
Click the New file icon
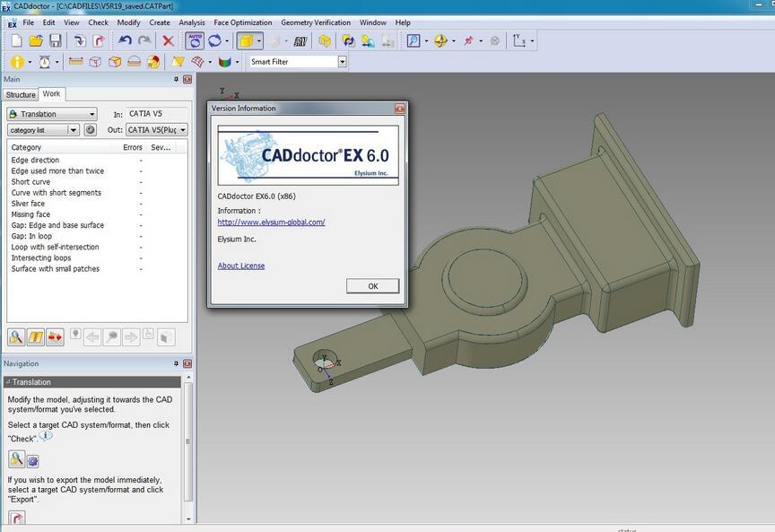[x=17, y=41]
